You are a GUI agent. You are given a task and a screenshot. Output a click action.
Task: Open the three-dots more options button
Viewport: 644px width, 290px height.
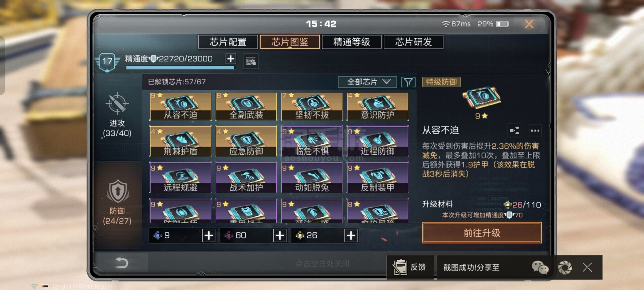(x=535, y=131)
